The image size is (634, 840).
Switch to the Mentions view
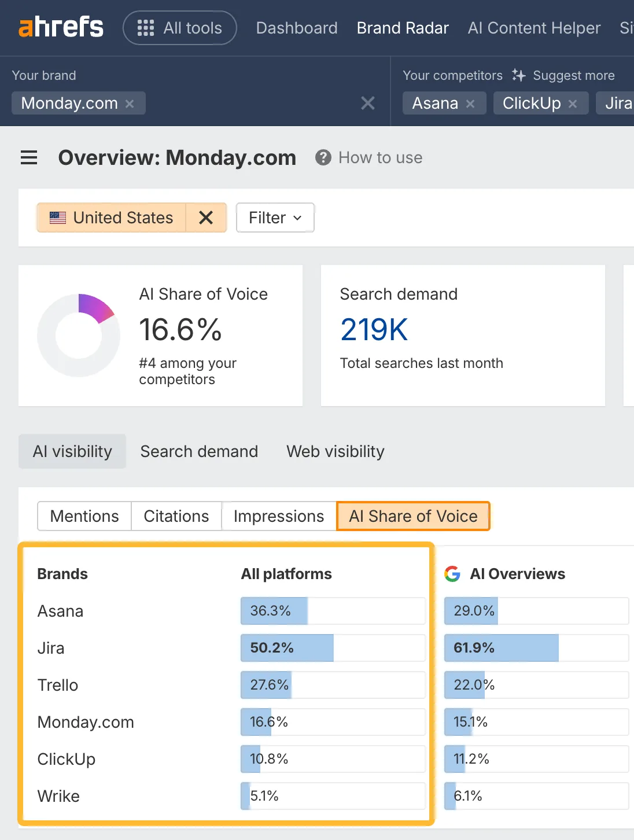(x=84, y=516)
